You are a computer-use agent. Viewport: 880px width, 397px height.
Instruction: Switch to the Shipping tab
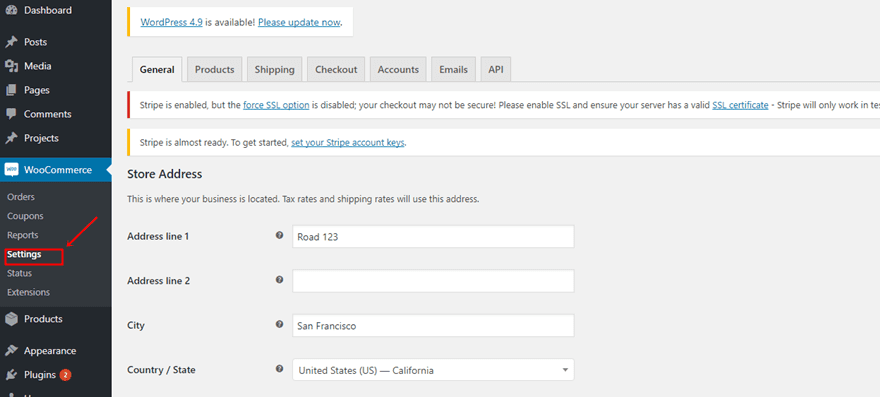coord(274,70)
